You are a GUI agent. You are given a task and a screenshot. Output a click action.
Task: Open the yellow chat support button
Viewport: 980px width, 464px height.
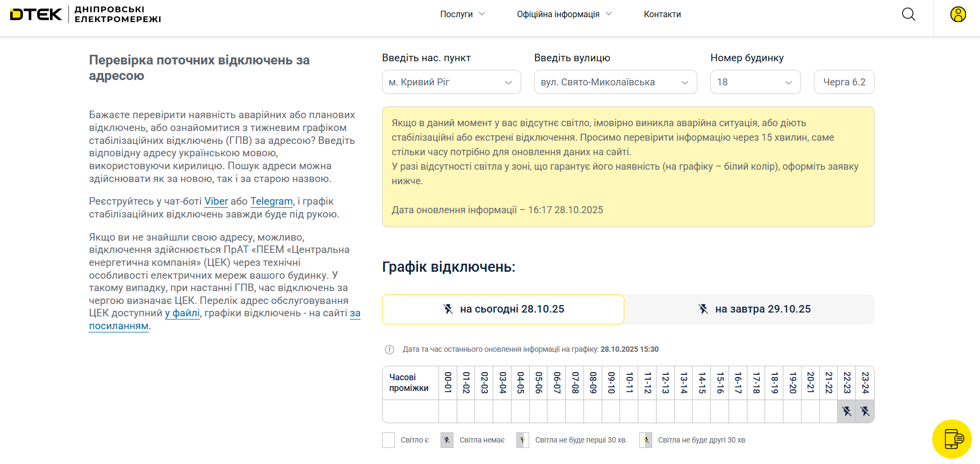pos(952,439)
